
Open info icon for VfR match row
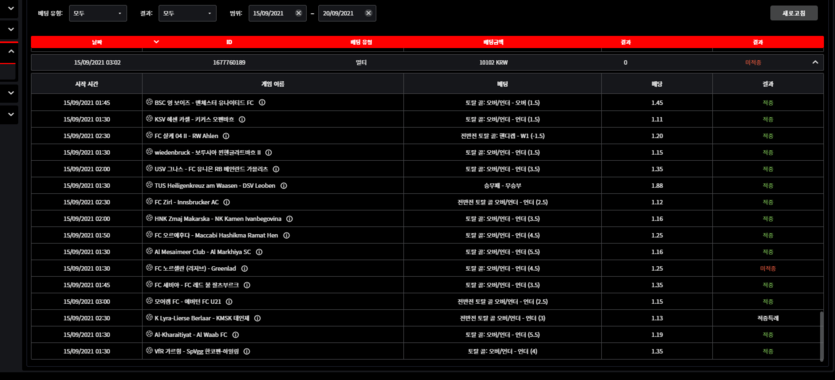tap(247, 351)
